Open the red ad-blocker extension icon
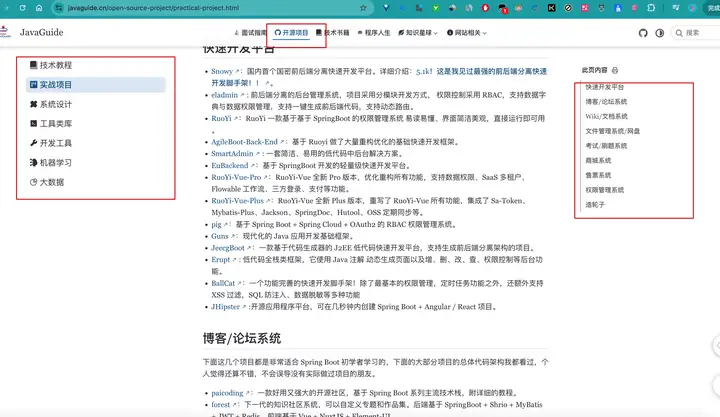720x417 pixels. pos(485,8)
